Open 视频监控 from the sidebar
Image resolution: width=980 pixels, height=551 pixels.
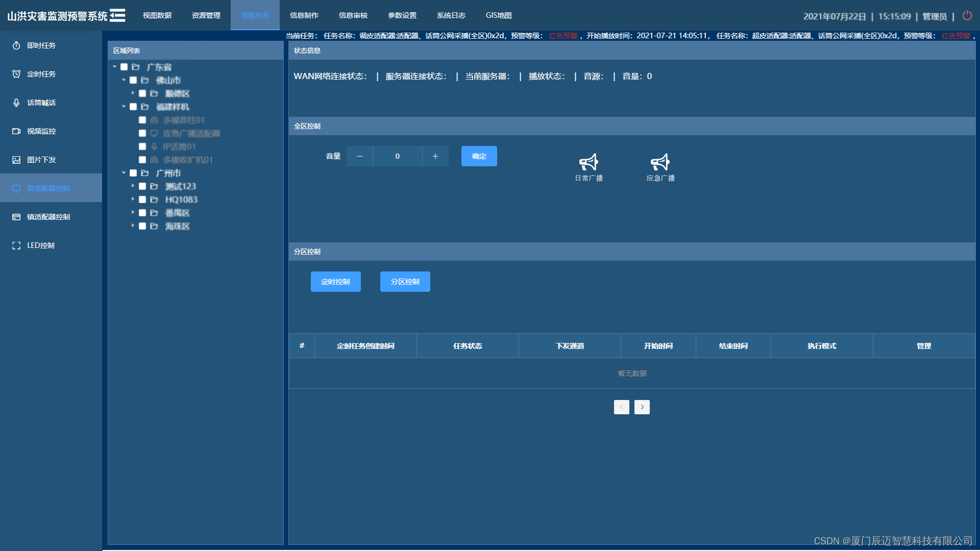pos(41,131)
